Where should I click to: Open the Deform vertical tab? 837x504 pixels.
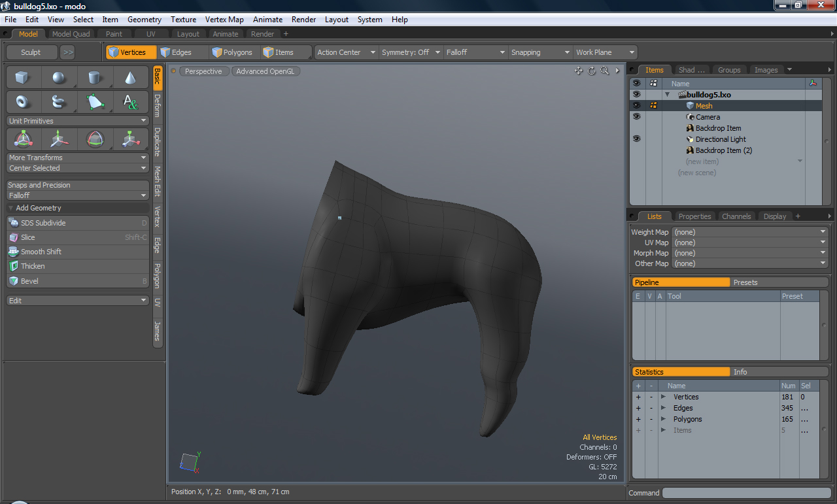[158, 105]
